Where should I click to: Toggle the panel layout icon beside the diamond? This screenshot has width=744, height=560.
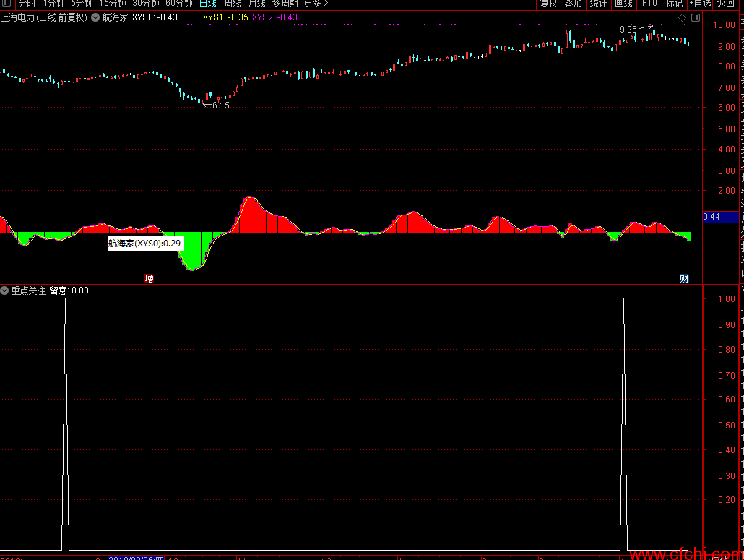pyautogui.click(x=696, y=17)
